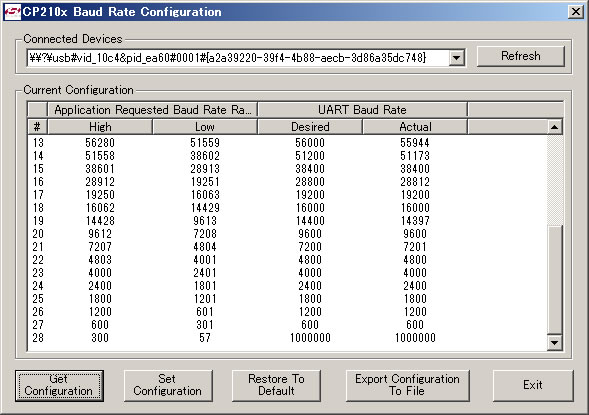Screen dimensions: 589x415
Task: Click row number 17 in table
Action: pos(38,195)
